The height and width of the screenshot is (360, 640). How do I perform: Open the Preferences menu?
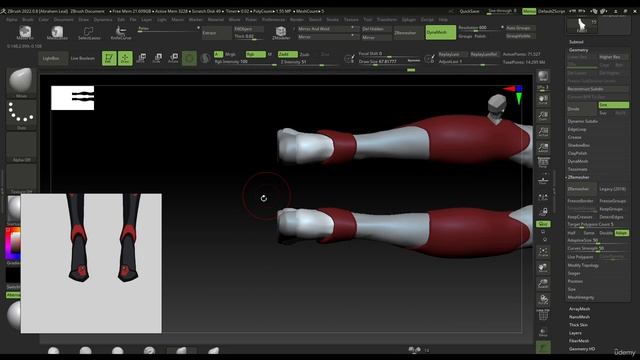pyautogui.click(x=273, y=20)
